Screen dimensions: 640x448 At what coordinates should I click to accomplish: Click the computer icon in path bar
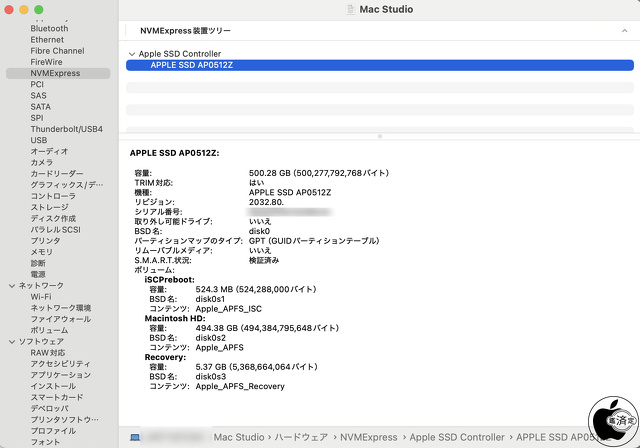(x=135, y=437)
